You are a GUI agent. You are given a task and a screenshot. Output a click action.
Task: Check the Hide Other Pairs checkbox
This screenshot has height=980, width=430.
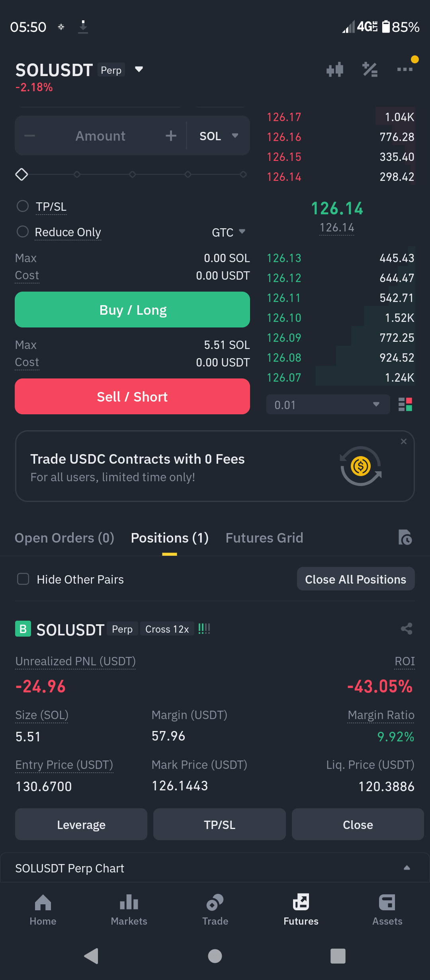23,579
